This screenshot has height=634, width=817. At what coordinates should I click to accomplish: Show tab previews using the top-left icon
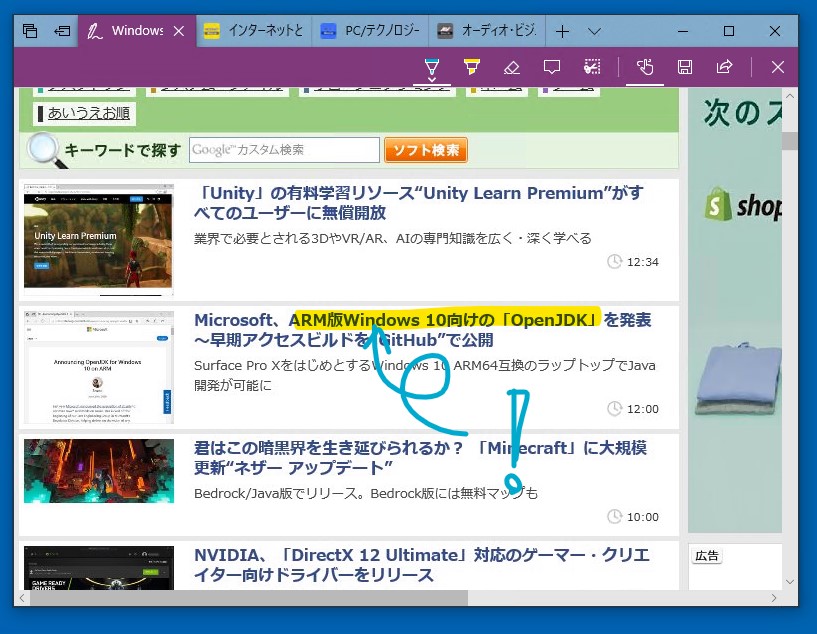click(x=28, y=30)
